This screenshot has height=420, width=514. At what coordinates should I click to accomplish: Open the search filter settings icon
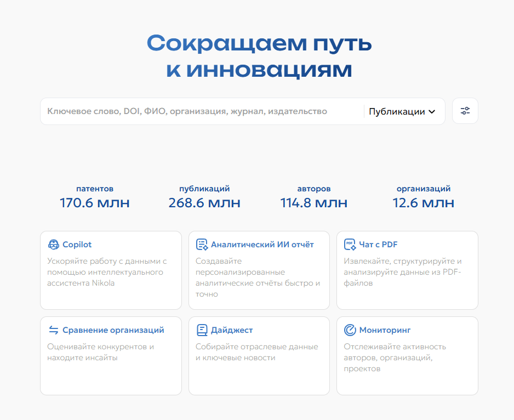click(465, 111)
